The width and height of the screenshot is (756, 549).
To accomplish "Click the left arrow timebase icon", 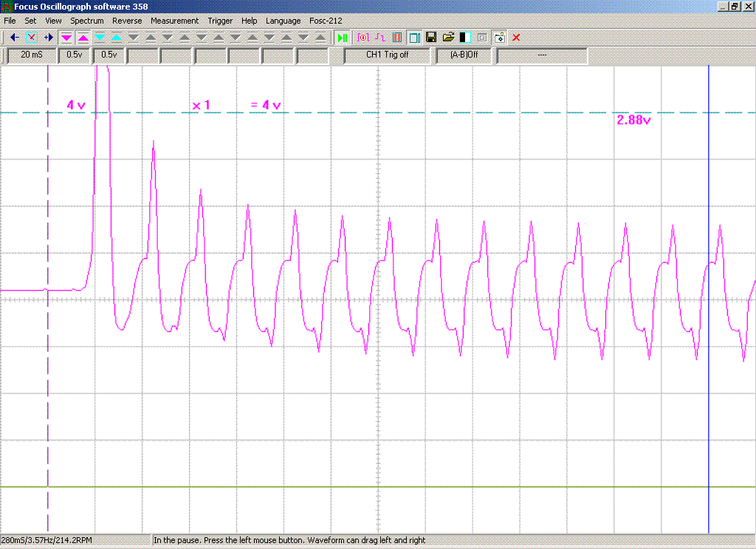I will [x=14, y=37].
